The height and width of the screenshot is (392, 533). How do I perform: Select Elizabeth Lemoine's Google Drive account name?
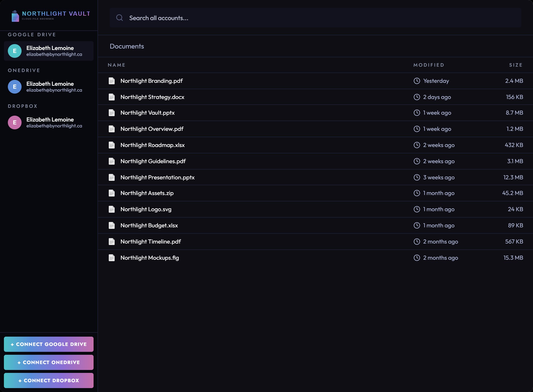point(50,48)
